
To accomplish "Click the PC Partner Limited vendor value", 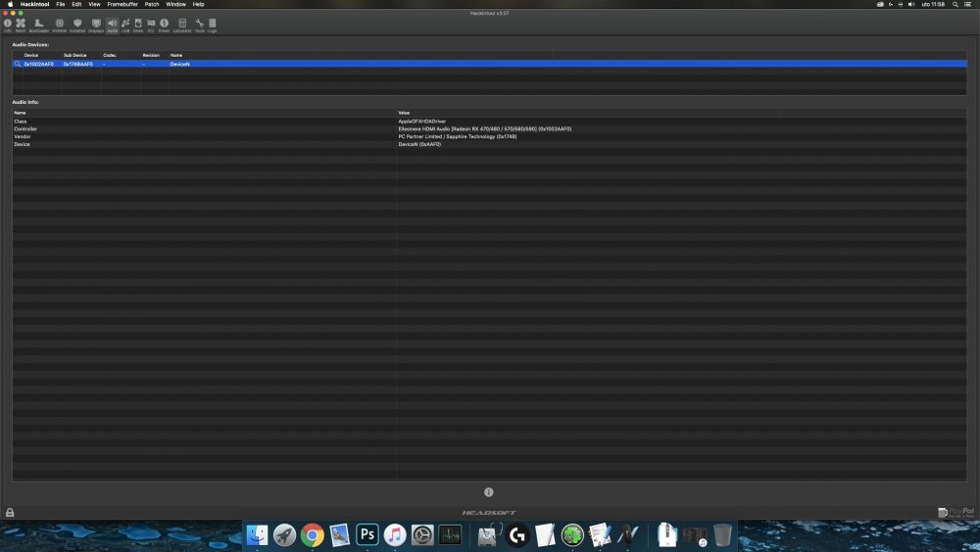I will point(458,136).
